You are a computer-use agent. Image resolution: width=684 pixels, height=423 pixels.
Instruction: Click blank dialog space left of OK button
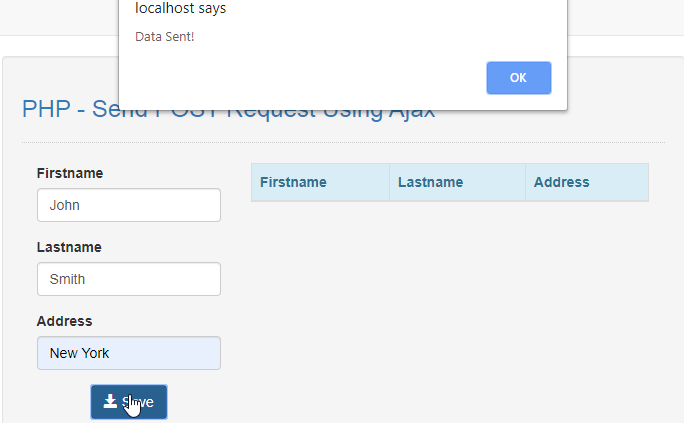[x=300, y=78]
